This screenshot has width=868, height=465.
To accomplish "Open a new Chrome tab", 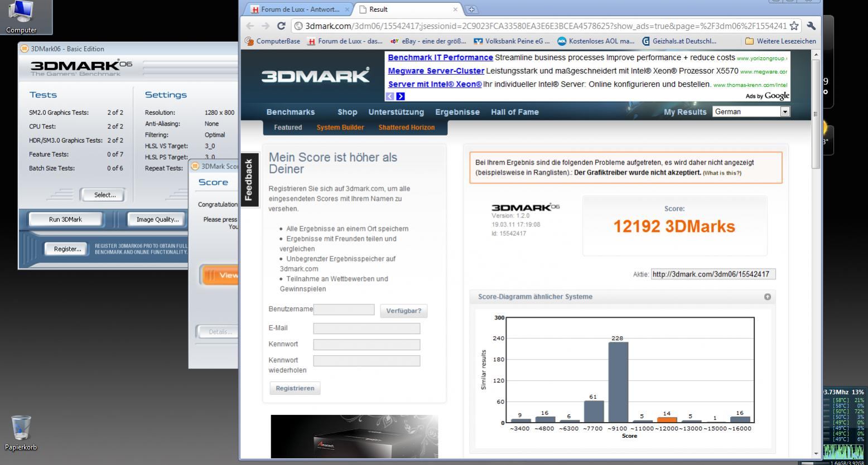I will pyautogui.click(x=471, y=9).
